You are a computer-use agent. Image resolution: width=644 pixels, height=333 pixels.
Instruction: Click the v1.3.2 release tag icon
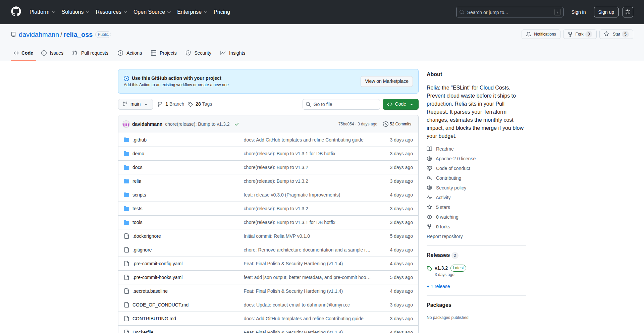point(429,268)
